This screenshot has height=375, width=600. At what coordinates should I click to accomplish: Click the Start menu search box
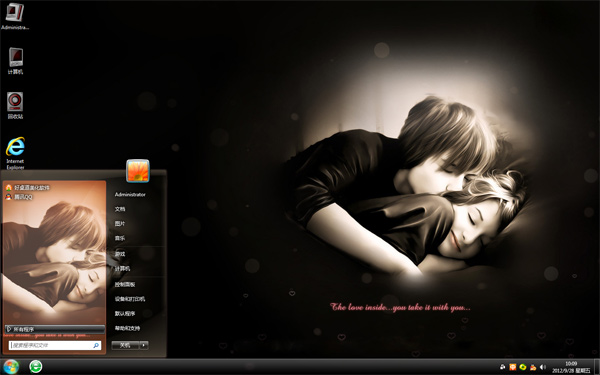coord(55,345)
